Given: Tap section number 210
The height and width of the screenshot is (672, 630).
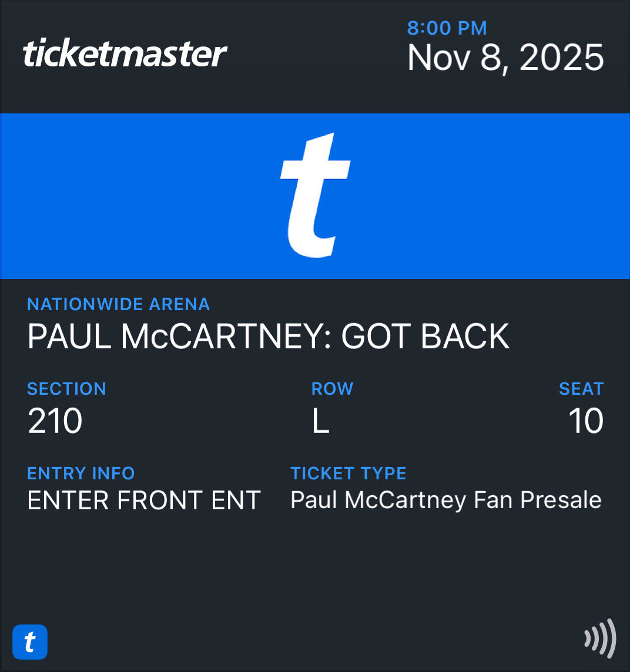Looking at the screenshot, I should (55, 421).
